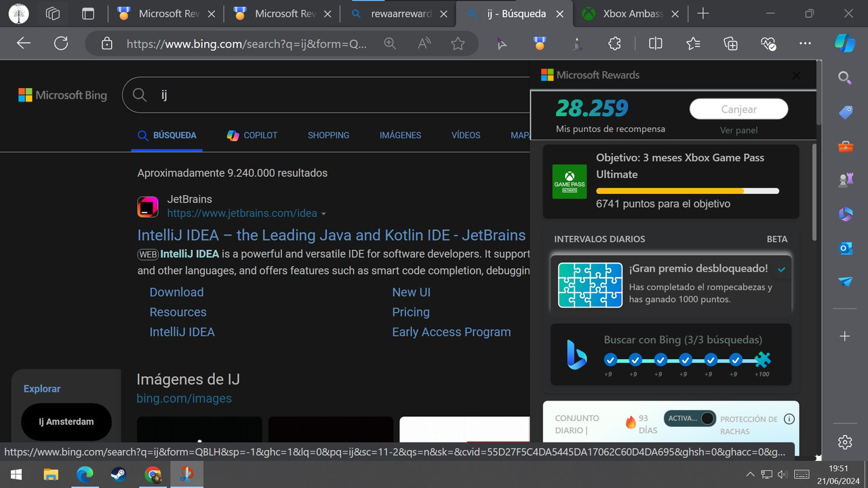
Task: Open a new browser tab
Action: tap(703, 14)
